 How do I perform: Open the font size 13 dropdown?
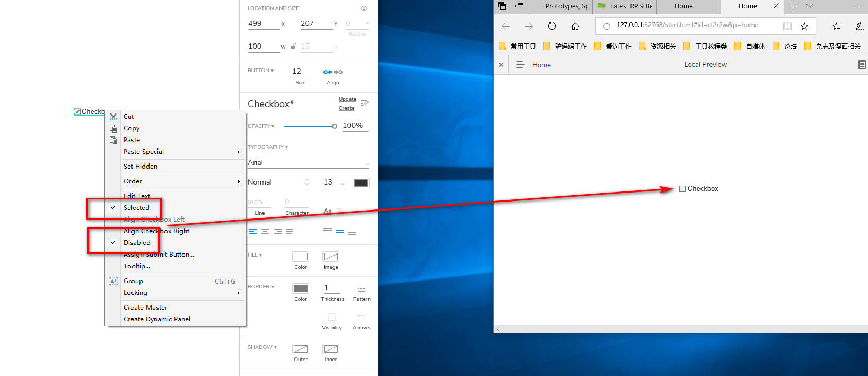click(342, 183)
